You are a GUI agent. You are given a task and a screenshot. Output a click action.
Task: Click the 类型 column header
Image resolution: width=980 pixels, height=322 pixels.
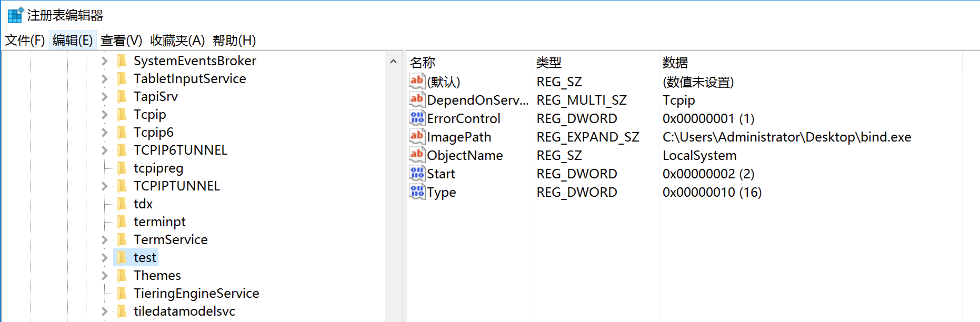click(548, 63)
